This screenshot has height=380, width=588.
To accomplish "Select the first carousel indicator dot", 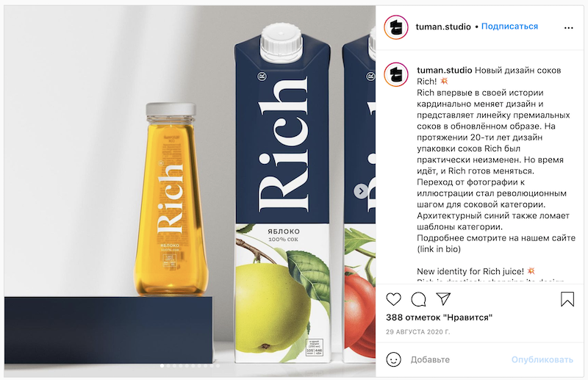I will 162,366.
